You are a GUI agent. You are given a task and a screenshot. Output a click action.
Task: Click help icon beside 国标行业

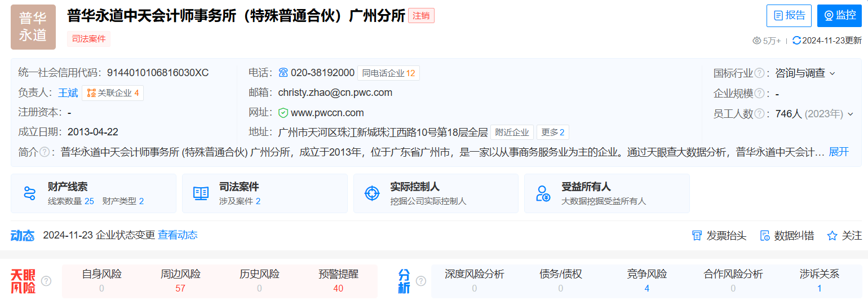pyautogui.click(x=759, y=73)
